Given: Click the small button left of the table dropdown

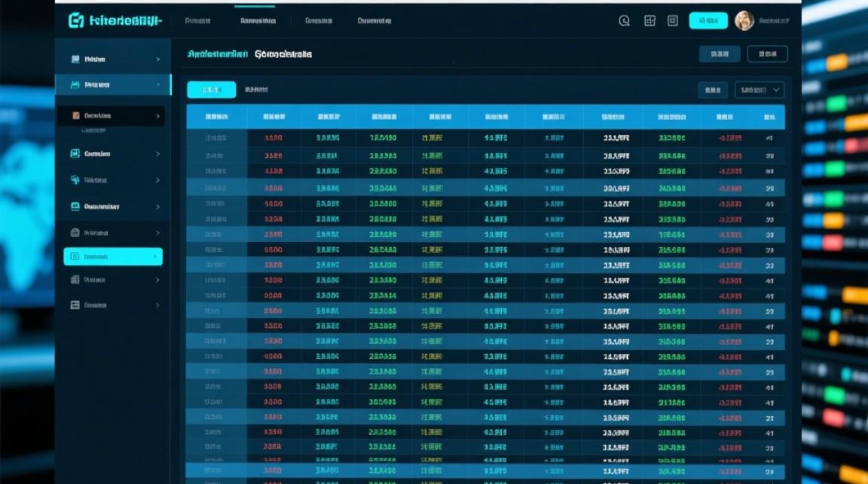Looking at the screenshot, I should point(712,90).
